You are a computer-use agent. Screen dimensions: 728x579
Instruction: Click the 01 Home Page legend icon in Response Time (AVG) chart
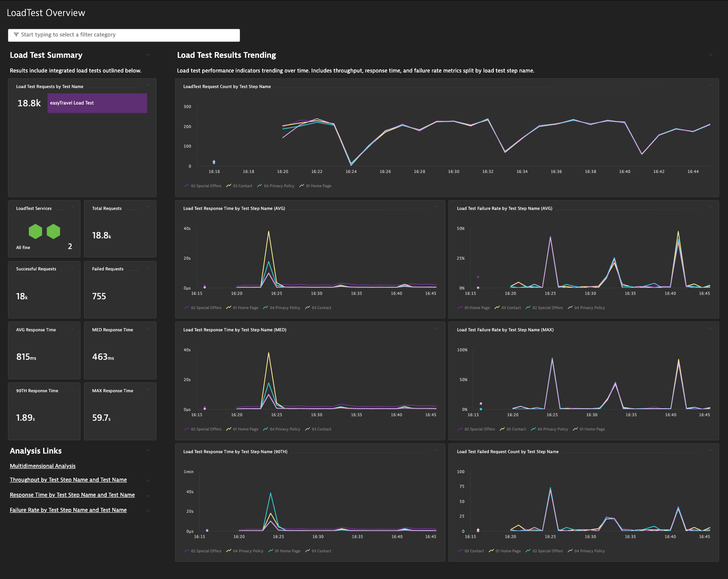228,308
